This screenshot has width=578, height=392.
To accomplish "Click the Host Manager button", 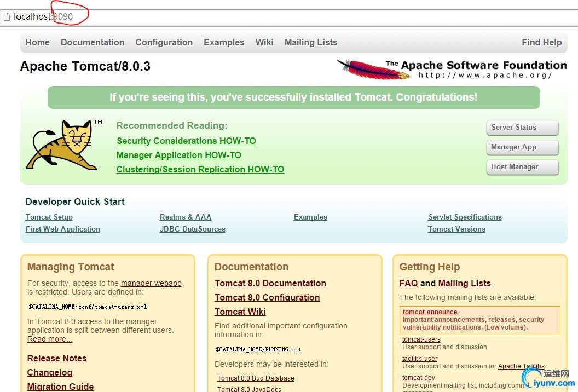I will (522, 167).
